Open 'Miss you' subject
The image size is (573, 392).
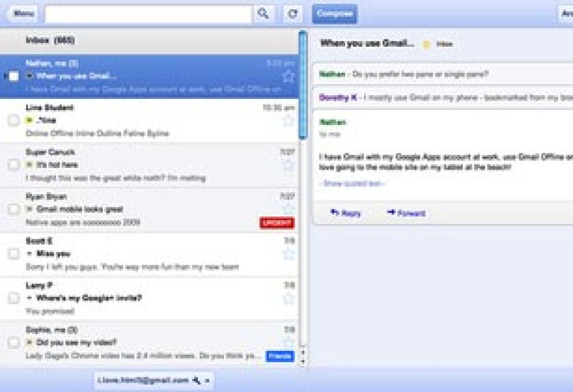tap(54, 254)
